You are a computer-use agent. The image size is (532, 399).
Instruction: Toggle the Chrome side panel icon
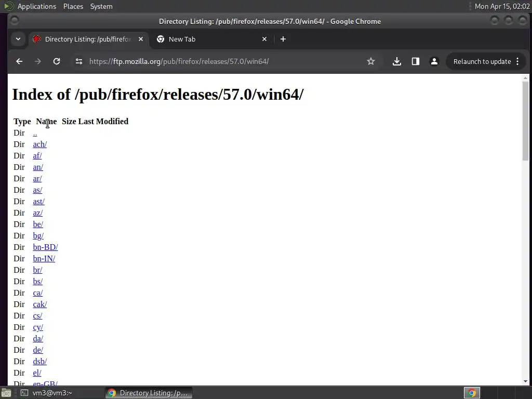416,61
